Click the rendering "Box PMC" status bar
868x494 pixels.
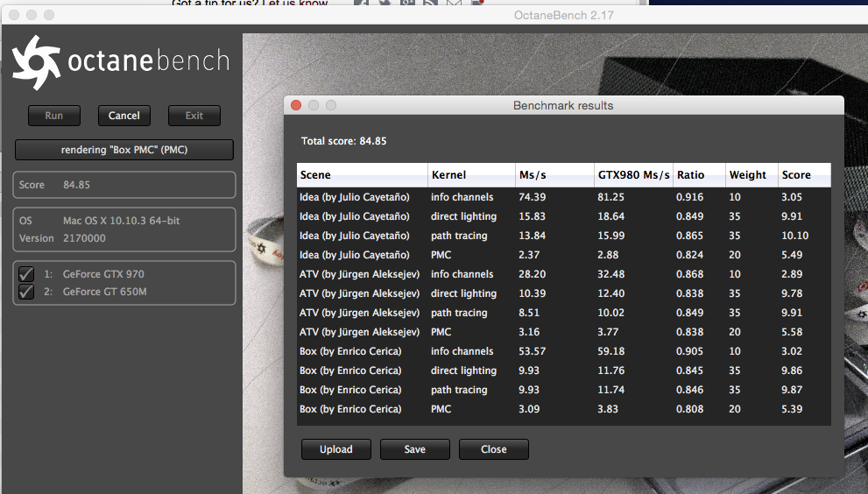(x=124, y=150)
